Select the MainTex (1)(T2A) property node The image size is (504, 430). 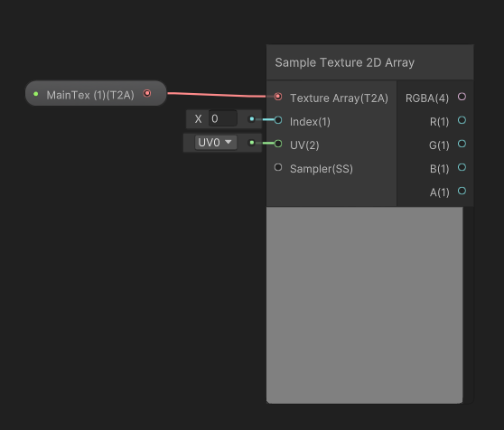(96, 94)
